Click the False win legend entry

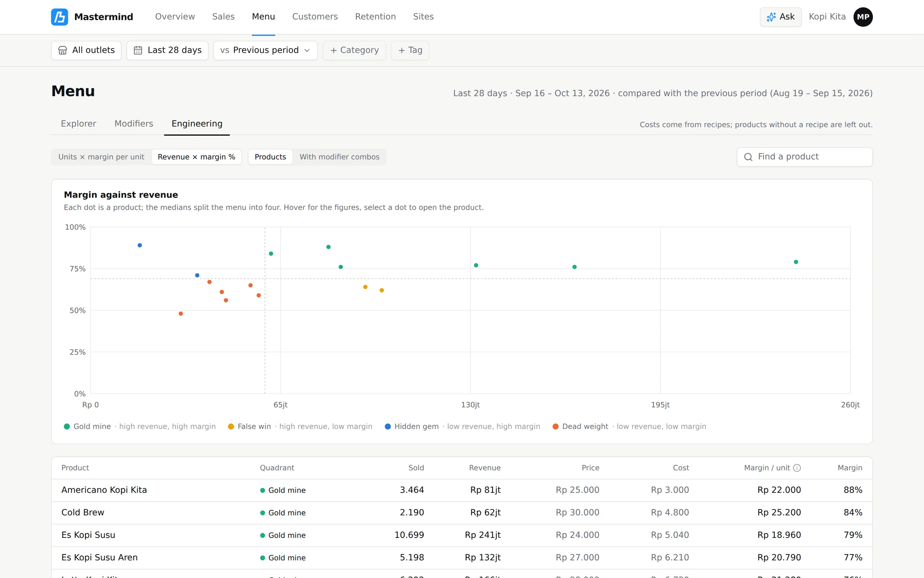coord(300,427)
